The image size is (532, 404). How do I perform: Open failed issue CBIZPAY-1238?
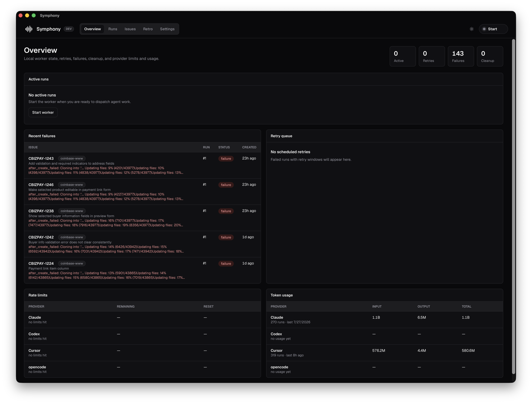pos(41,211)
